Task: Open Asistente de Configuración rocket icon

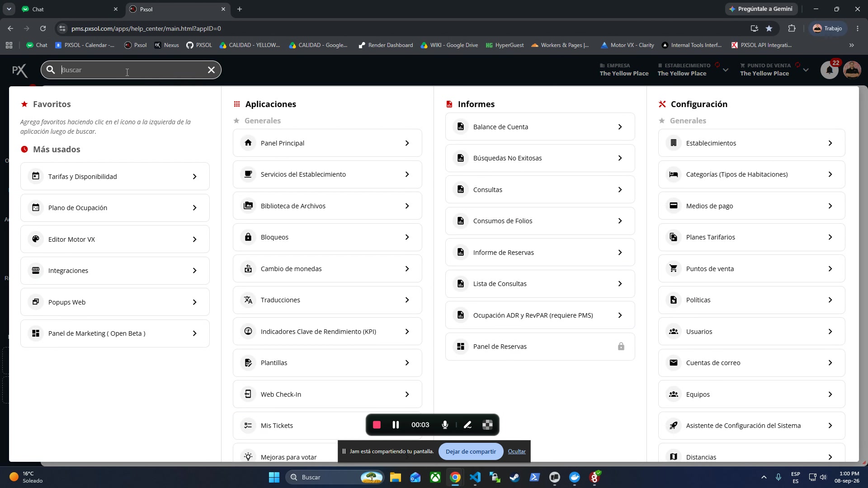Action: click(674, 426)
